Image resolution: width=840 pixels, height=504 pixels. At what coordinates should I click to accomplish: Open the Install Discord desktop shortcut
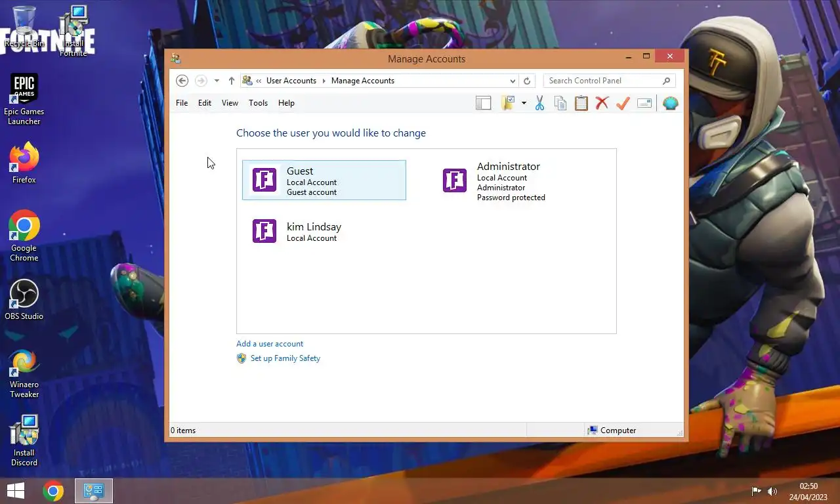[x=24, y=441]
